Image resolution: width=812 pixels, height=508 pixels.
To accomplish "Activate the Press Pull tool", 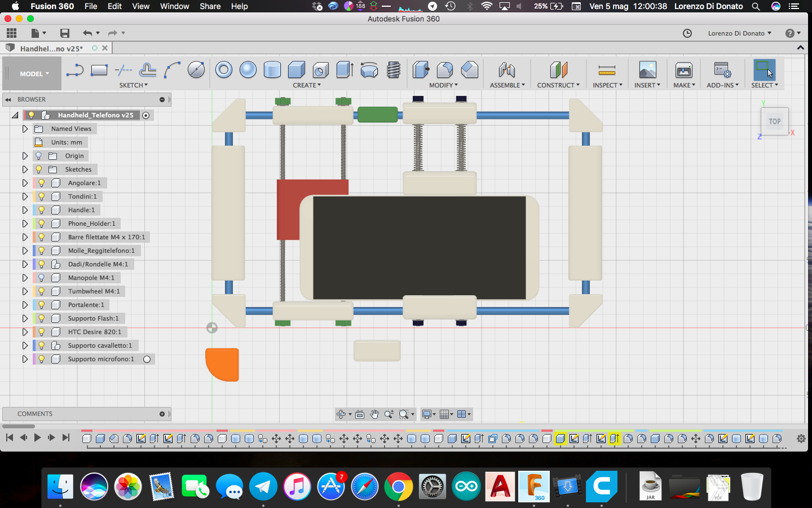I will [x=421, y=70].
